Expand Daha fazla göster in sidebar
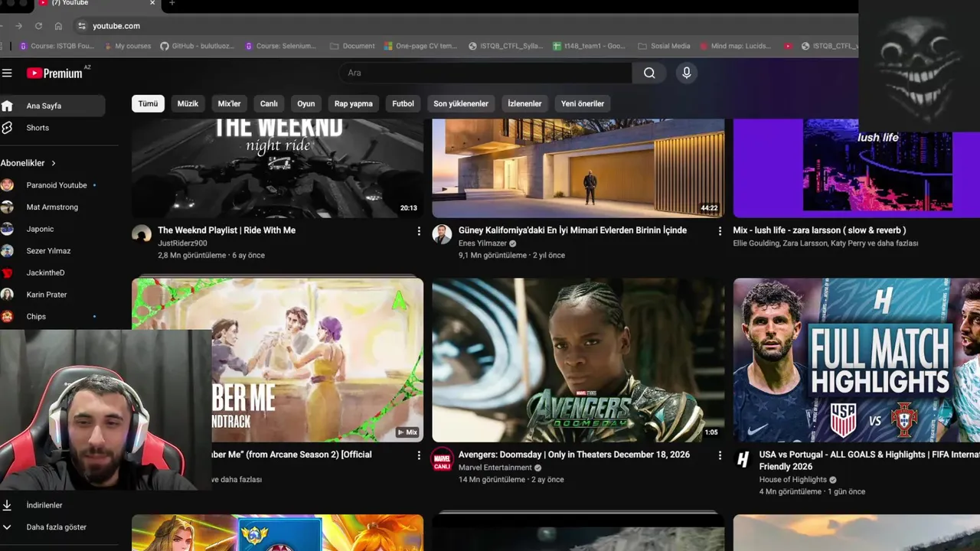 (x=52, y=527)
